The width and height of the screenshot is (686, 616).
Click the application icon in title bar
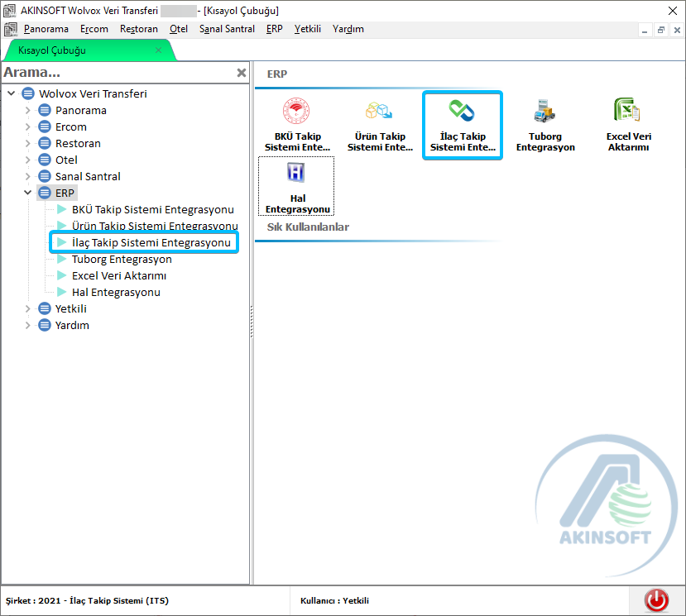[x=9, y=11]
